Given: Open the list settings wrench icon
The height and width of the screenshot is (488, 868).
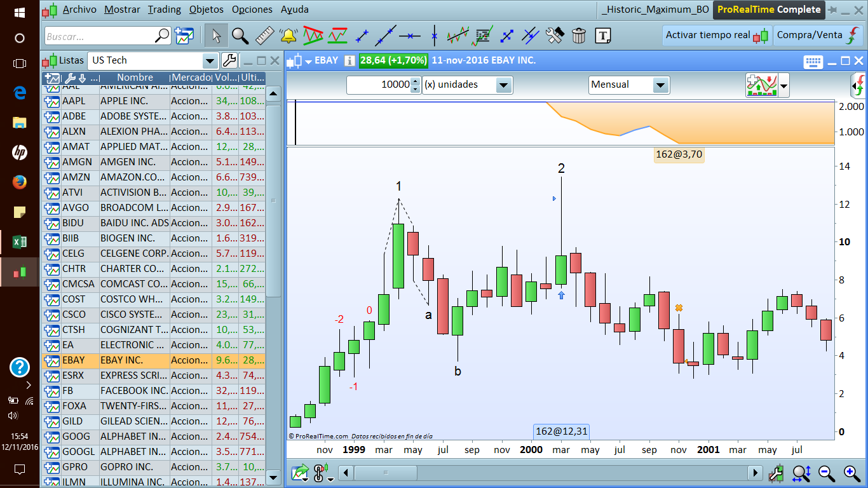Looking at the screenshot, I should click(x=229, y=60).
